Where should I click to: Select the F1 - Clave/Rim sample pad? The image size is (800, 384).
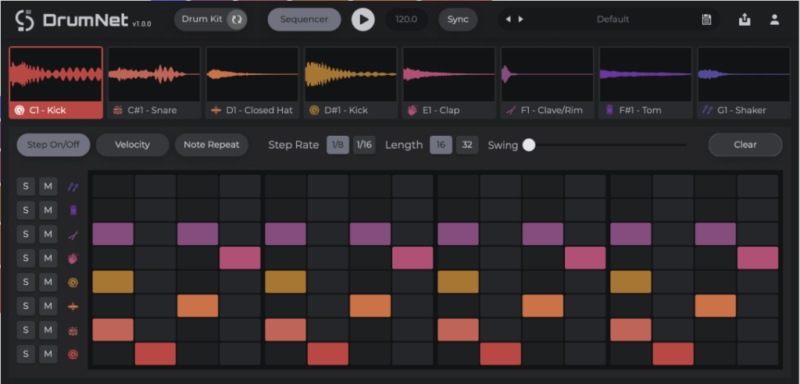coord(547,83)
